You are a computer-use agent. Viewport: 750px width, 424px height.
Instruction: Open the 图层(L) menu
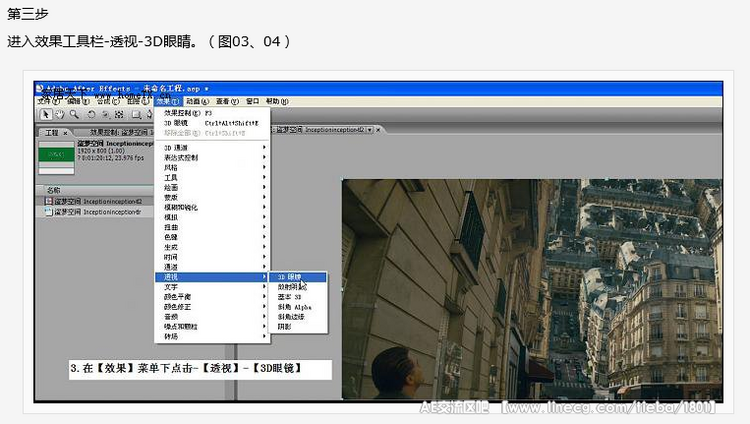(138, 101)
